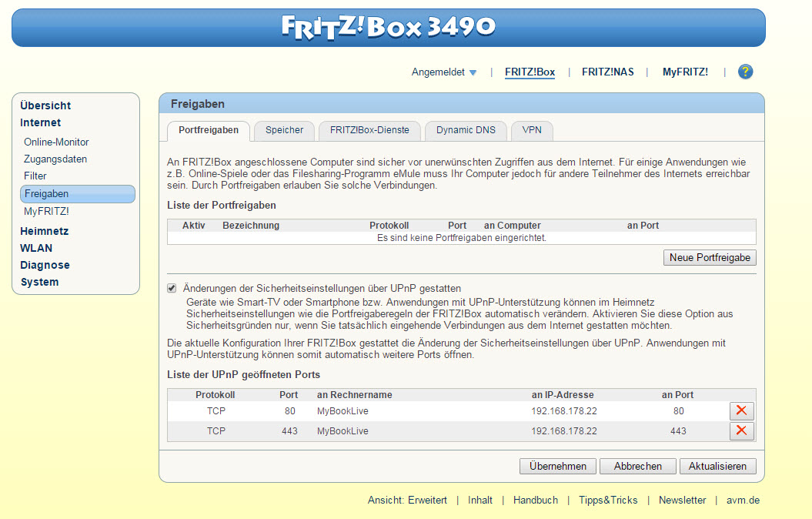Expand the WLAN menu section

[36, 248]
